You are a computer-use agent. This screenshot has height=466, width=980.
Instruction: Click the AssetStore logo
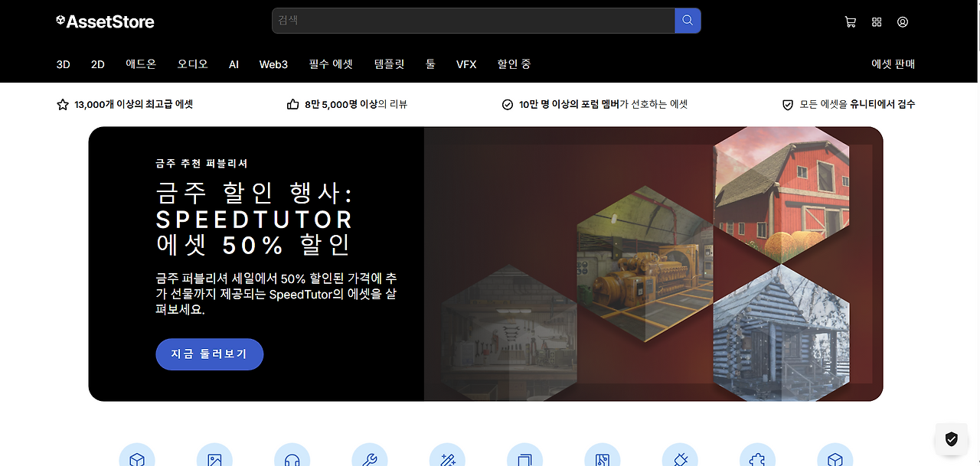coord(106,21)
